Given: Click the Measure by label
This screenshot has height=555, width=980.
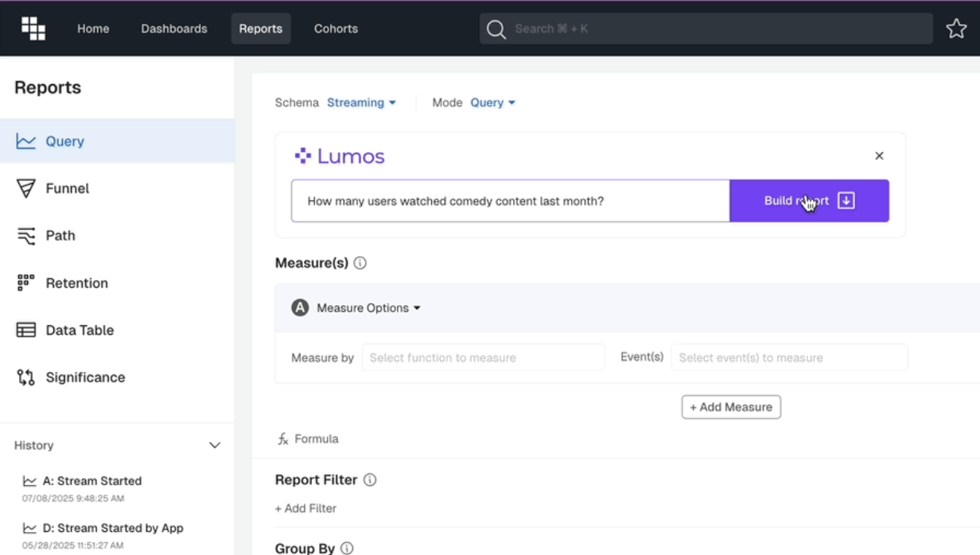Looking at the screenshot, I should pyautogui.click(x=322, y=358).
